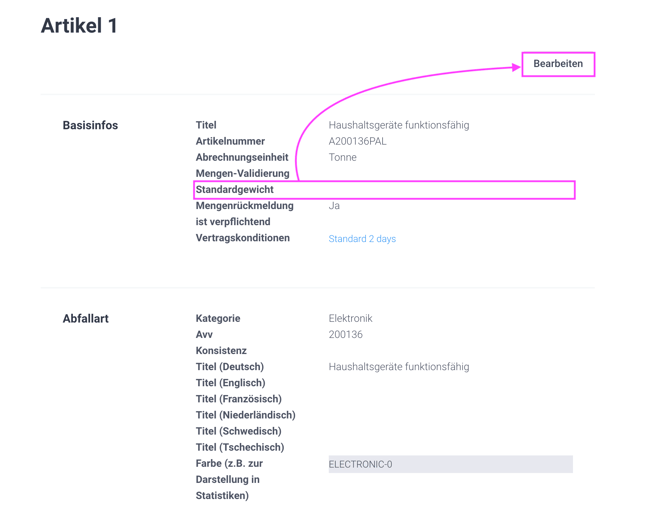
Task: Click the Titel (Englisch) label
Action: click(x=230, y=383)
